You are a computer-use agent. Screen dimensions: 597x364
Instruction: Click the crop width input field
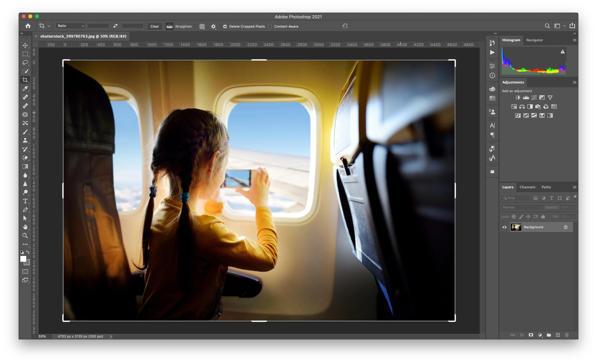point(98,26)
